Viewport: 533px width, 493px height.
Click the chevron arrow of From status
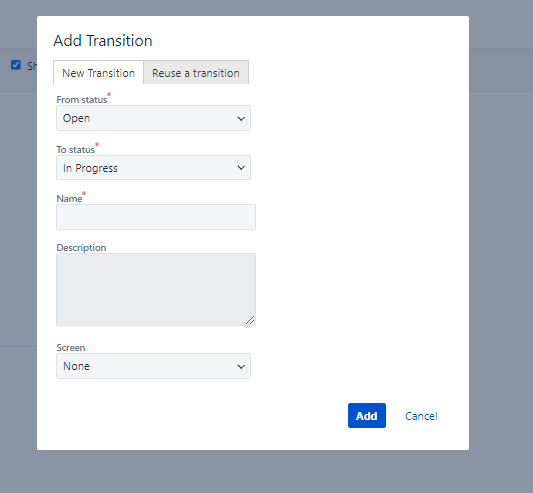tap(241, 118)
